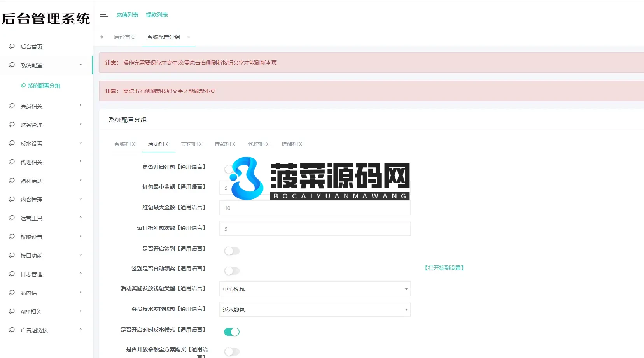The image size is (644, 358).
Task: Click the circle icon beside 反水设置
Action: pyautogui.click(x=12, y=143)
